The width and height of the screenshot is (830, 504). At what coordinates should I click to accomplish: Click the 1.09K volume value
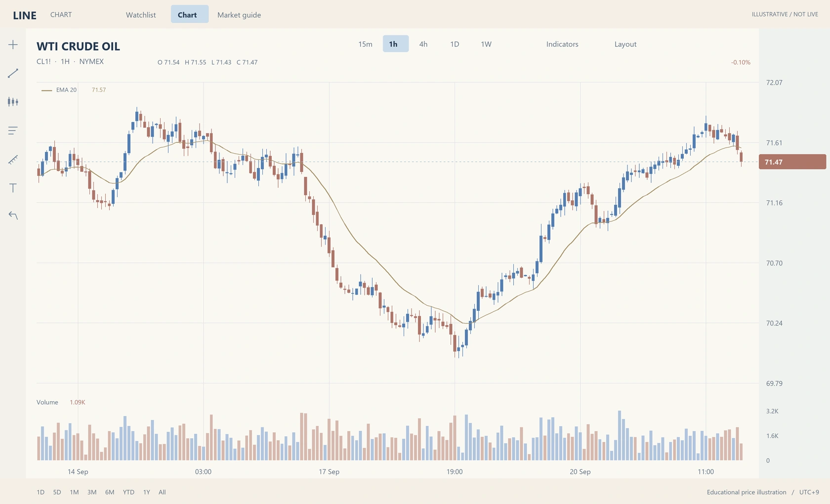[x=78, y=402]
